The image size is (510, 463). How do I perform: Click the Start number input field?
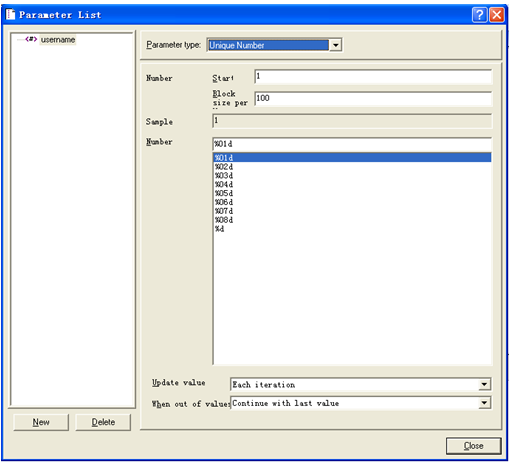click(373, 77)
